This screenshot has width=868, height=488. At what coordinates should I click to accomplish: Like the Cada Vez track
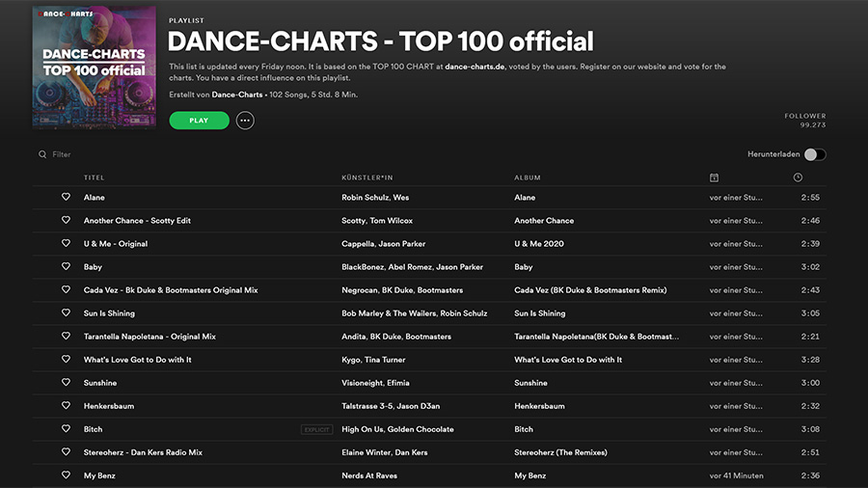tap(66, 290)
